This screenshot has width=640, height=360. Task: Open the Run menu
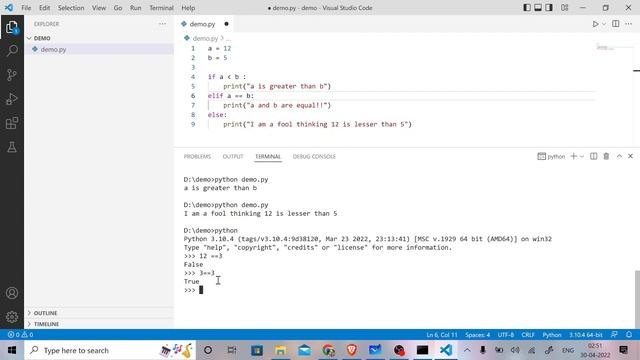click(136, 8)
